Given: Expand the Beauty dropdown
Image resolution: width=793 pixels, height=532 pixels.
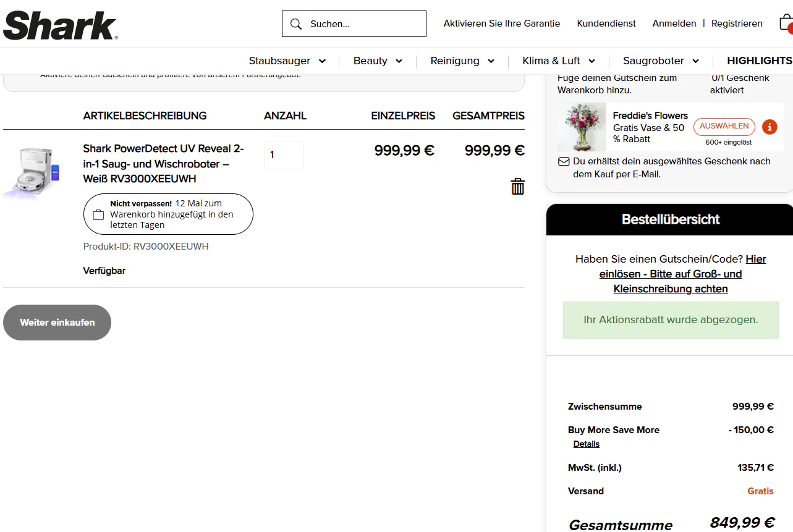Looking at the screenshot, I should (378, 61).
